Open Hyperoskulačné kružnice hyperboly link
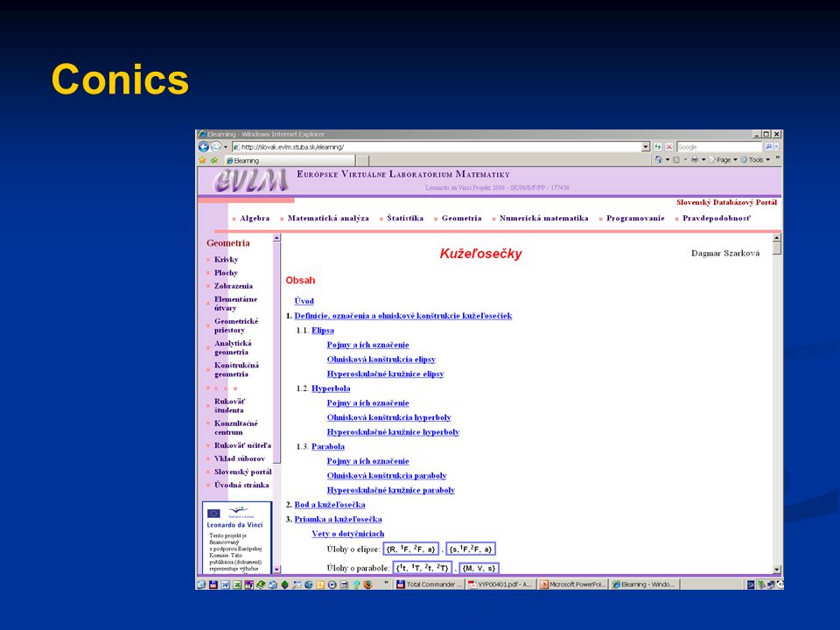 coord(393,432)
